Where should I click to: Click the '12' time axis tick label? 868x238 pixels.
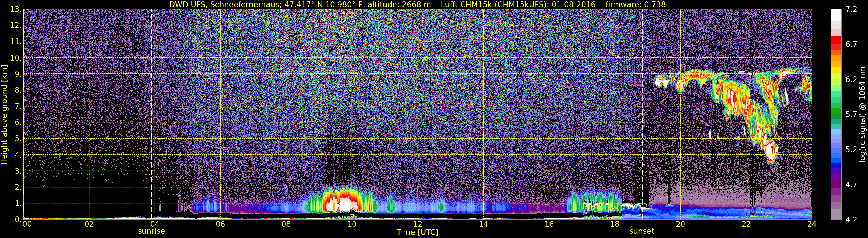coord(417,224)
